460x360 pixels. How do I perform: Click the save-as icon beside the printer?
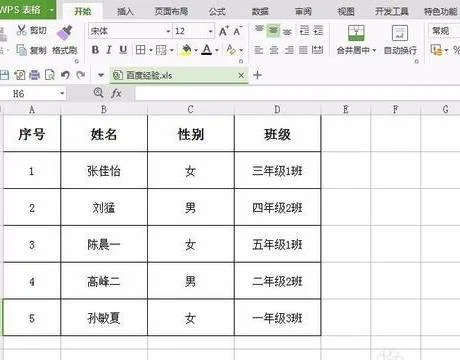[20, 75]
